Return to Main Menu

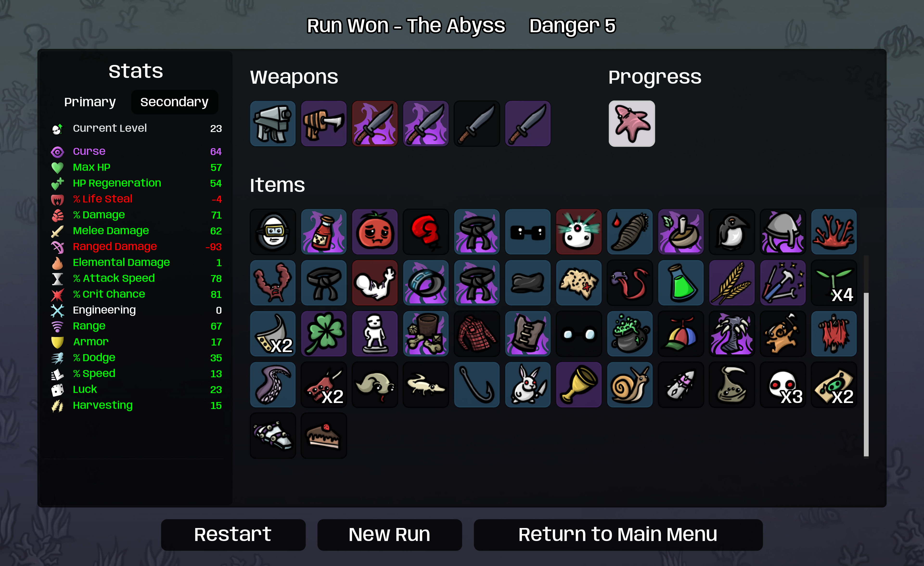pyautogui.click(x=618, y=535)
